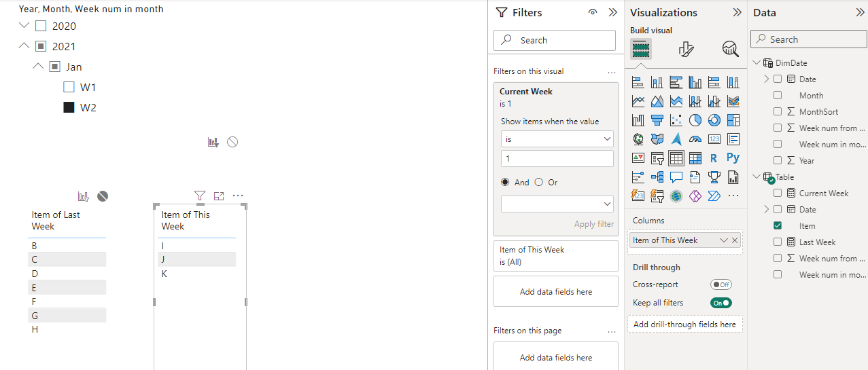
Task: Click the filter value field containing 1
Action: pos(557,158)
